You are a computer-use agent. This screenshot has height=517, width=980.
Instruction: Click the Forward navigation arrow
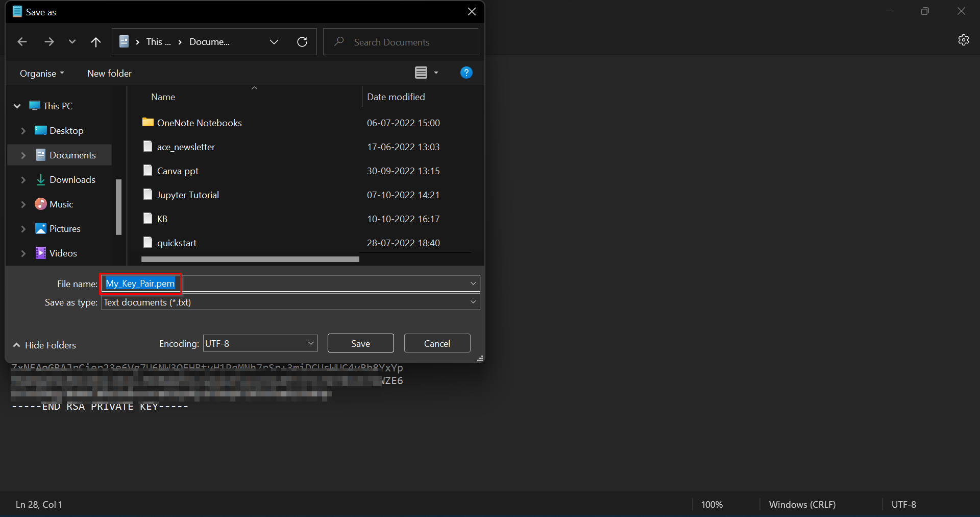pyautogui.click(x=49, y=42)
